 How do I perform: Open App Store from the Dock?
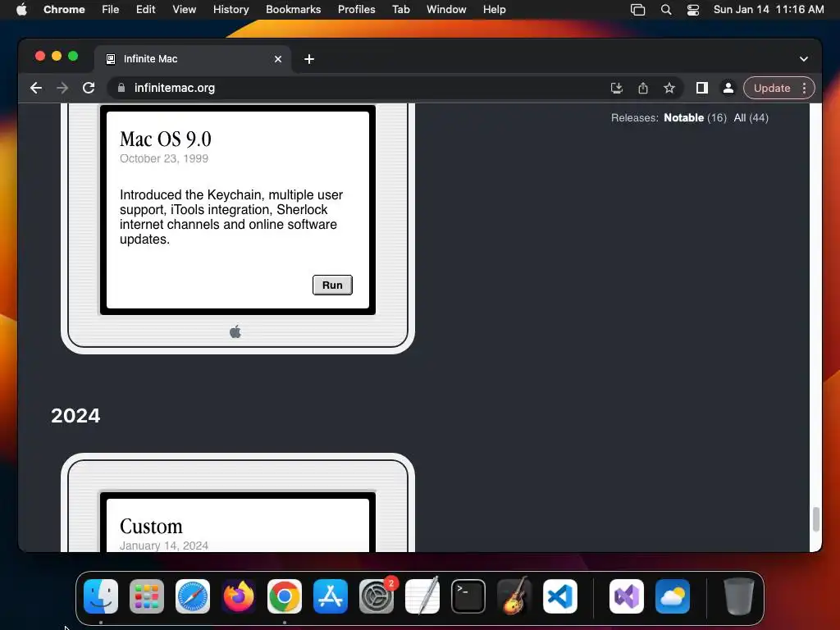pos(331,596)
